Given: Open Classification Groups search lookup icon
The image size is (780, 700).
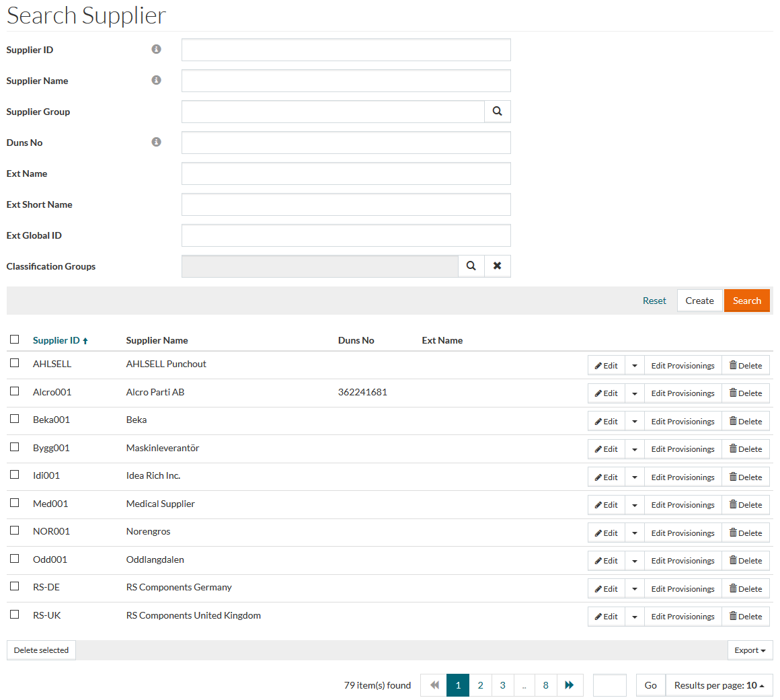Looking at the screenshot, I should tap(471, 266).
